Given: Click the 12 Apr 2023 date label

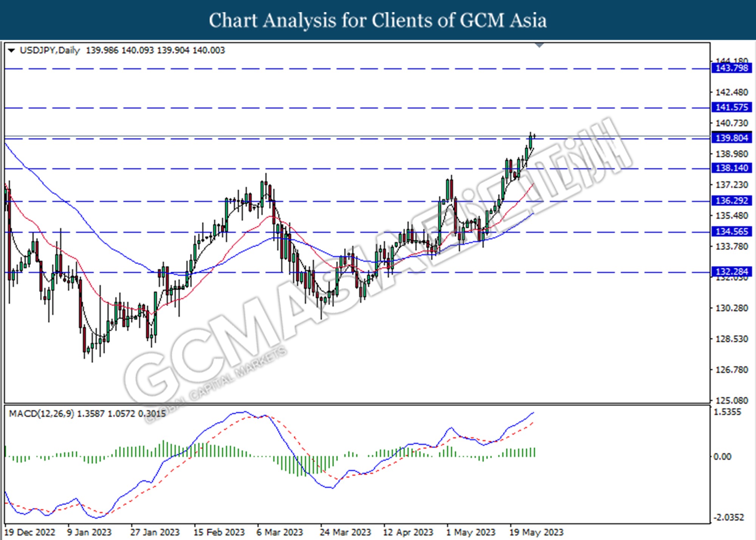Looking at the screenshot, I should pos(408,532).
